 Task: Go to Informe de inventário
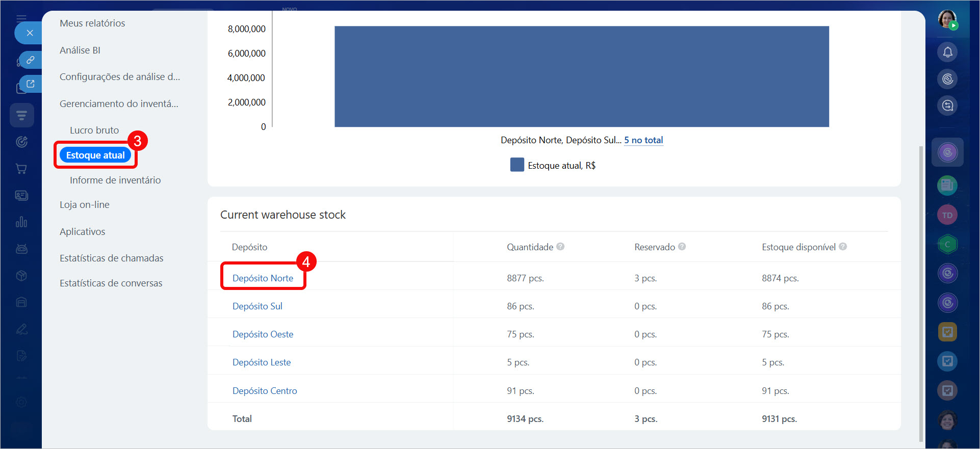pyautogui.click(x=115, y=180)
